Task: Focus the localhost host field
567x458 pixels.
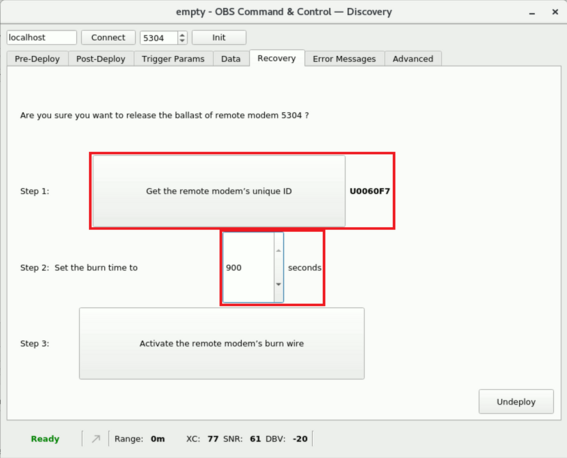Action: pos(42,38)
